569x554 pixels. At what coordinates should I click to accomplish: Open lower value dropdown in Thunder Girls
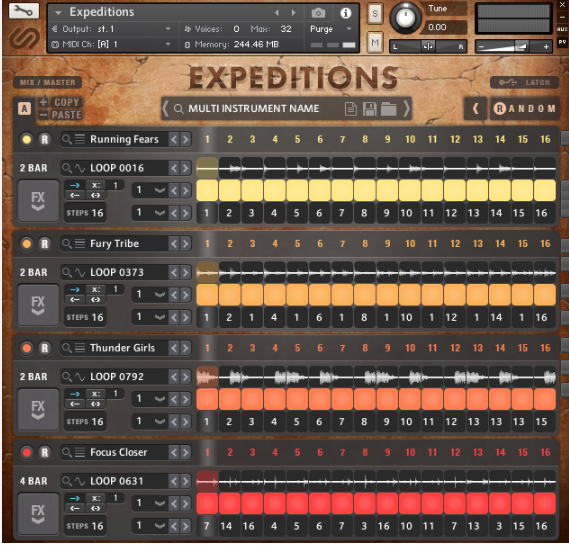pos(160,422)
